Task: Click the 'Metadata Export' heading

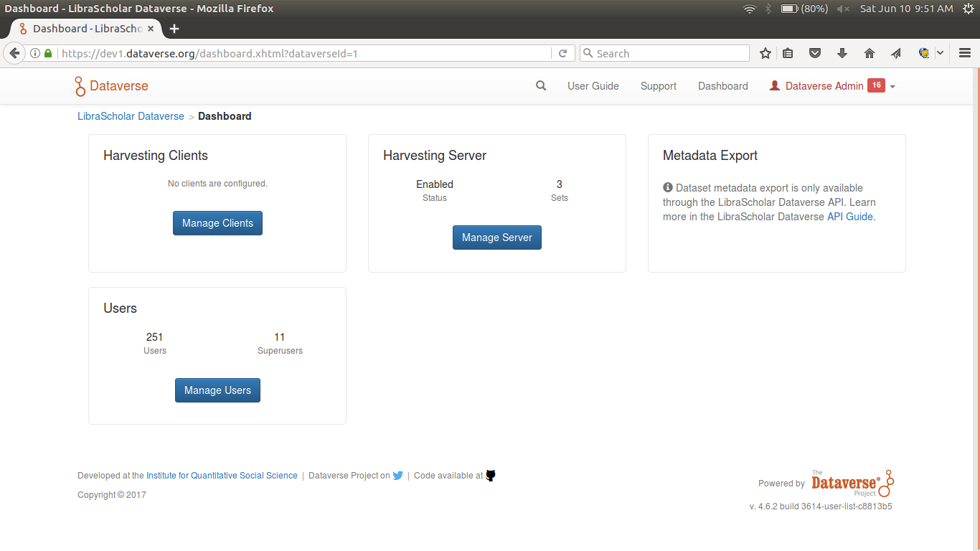Action: [x=710, y=156]
